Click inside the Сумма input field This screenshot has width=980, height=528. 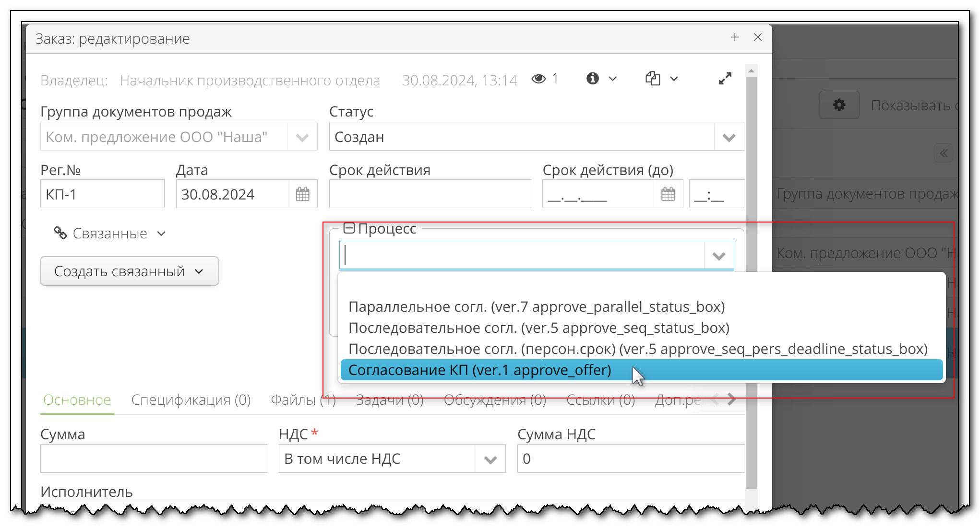[153, 458]
